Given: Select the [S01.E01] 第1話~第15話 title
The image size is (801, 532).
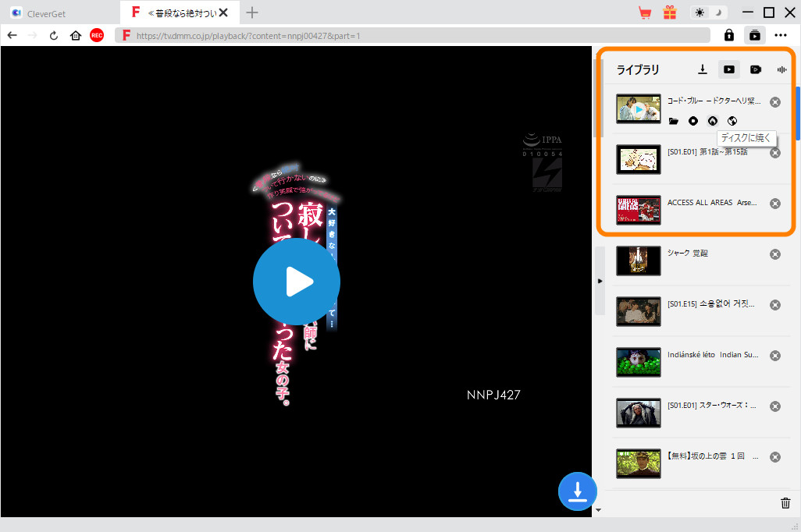Looking at the screenshot, I should (x=707, y=151).
